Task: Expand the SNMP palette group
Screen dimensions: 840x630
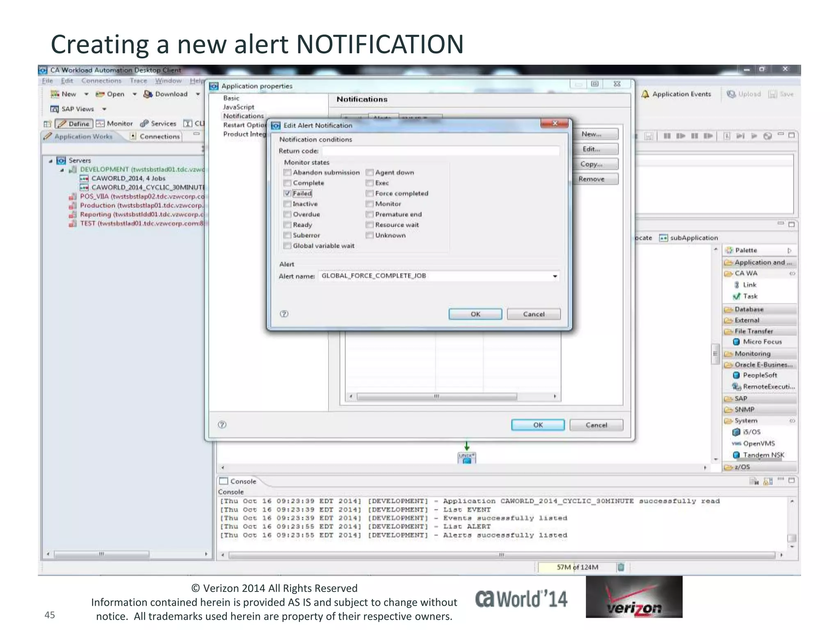Action: (760, 409)
